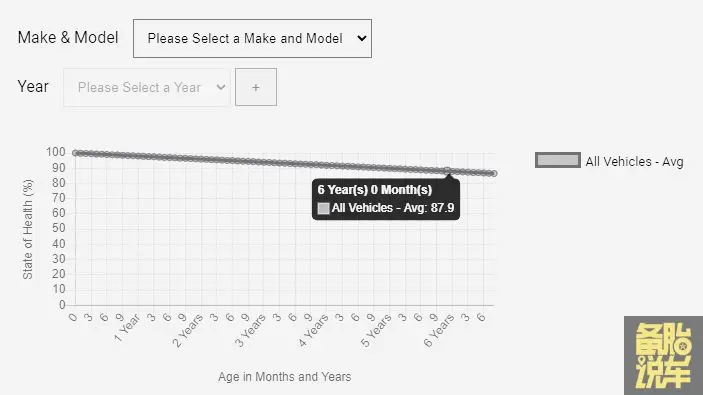The image size is (703, 395).
Task: Click the 50 value on the y-axis
Action: click(59, 228)
